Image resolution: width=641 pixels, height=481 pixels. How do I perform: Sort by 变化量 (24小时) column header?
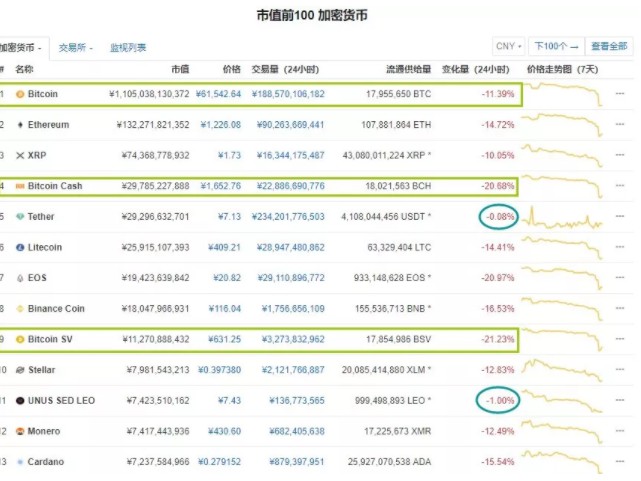tap(475, 69)
